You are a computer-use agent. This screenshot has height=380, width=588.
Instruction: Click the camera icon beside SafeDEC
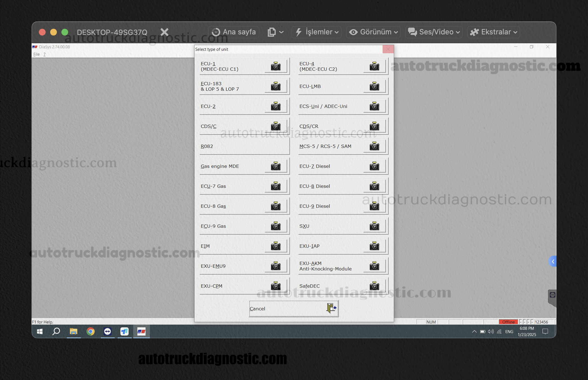click(374, 286)
